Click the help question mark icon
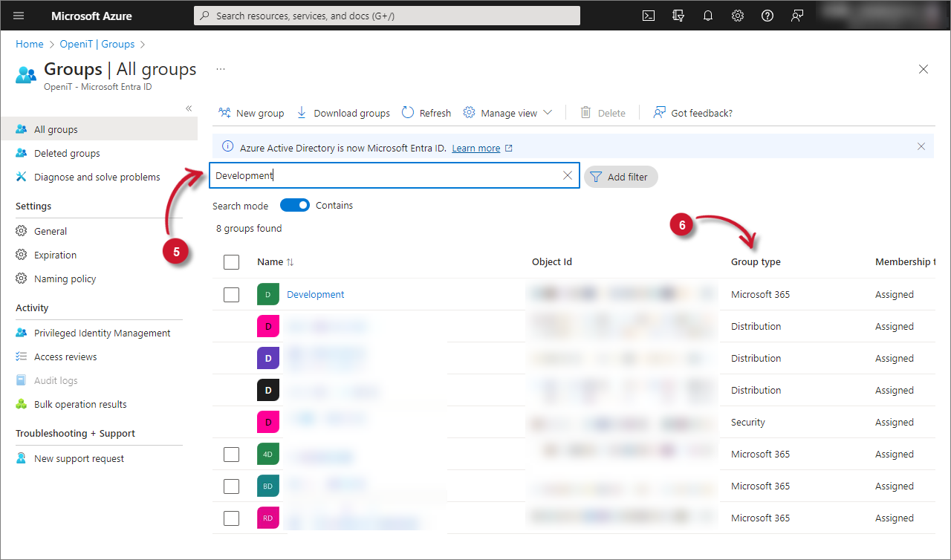Viewport: 951px width, 560px height. (767, 15)
